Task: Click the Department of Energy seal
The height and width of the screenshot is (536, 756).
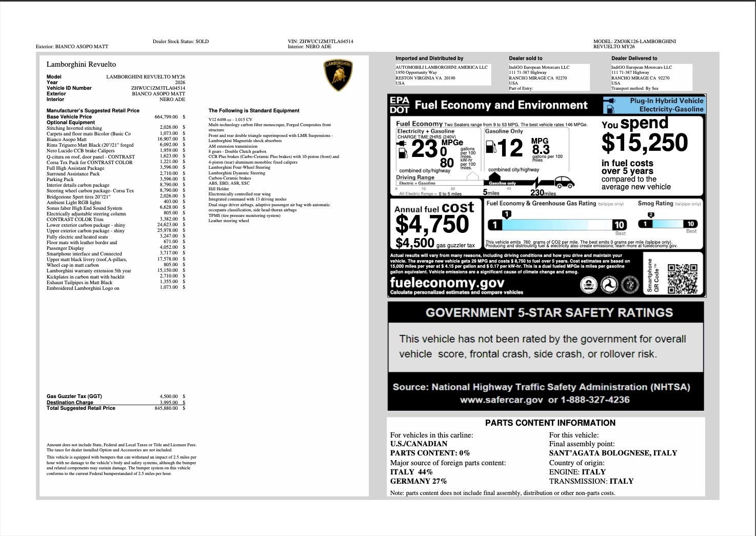Action: tap(630, 284)
